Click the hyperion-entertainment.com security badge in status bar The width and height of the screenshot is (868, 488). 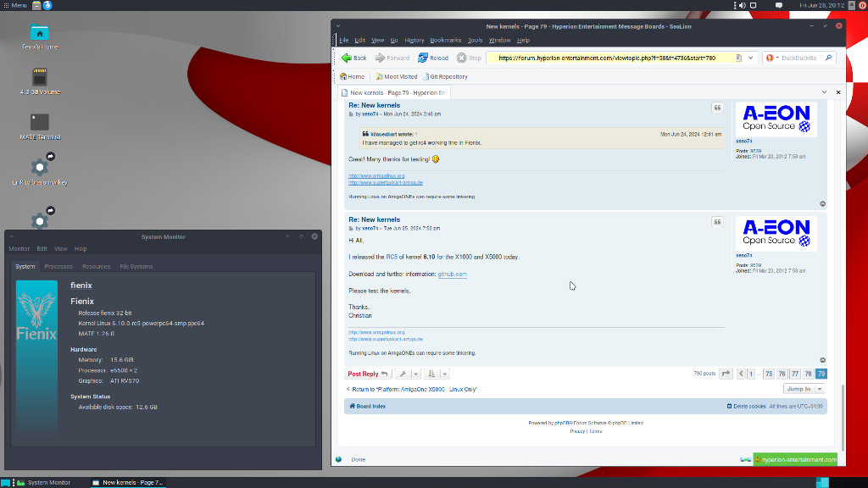click(x=795, y=459)
